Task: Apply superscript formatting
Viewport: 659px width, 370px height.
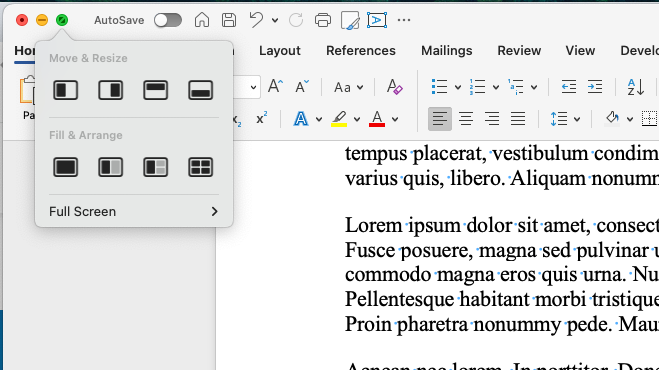Action: tap(261, 119)
